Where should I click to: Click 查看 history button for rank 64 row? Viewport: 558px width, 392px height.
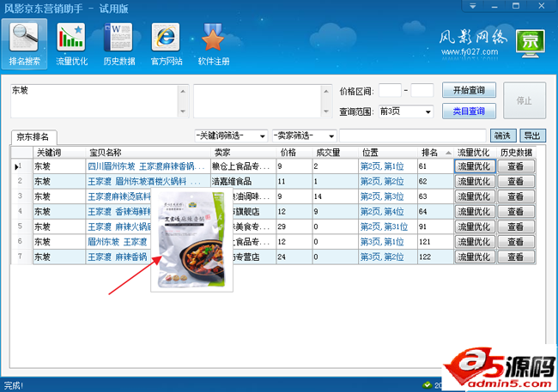tap(516, 212)
